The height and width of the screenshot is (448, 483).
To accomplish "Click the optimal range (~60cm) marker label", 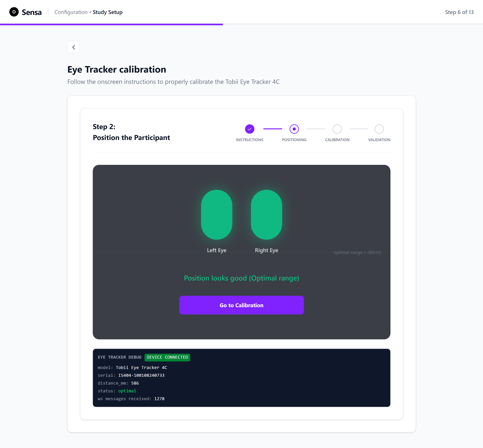I will (x=357, y=252).
